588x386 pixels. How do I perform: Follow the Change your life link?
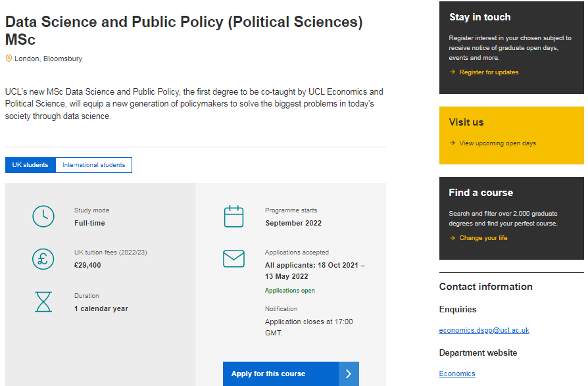click(483, 238)
